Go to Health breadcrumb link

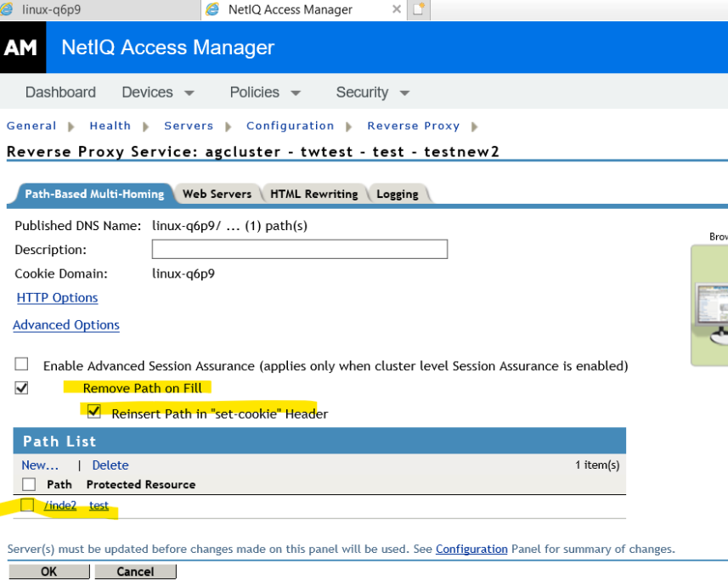tap(110, 126)
